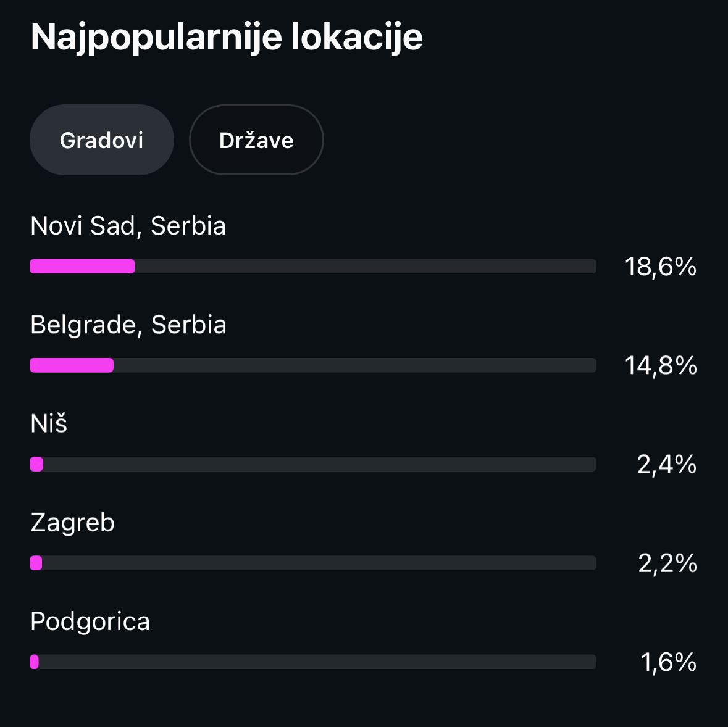The height and width of the screenshot is (727, 728).
Task: Open the Niš location entry
Action: point(49,424)
